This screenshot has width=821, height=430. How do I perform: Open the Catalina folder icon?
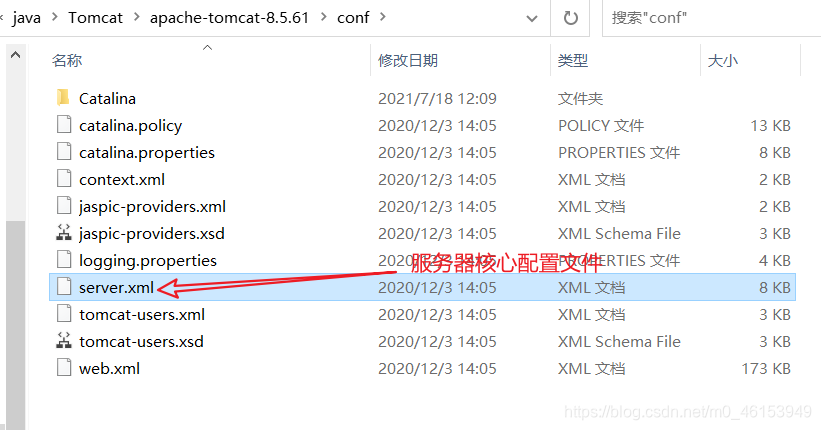pyautogui.click(x=63, y=98)
